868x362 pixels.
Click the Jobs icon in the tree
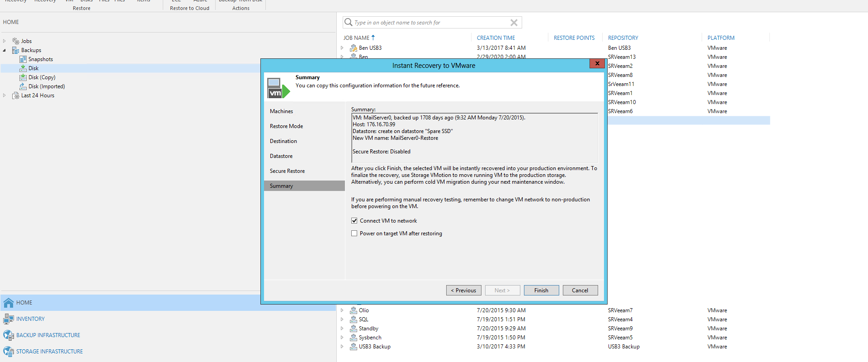click(x=16, y=41)
